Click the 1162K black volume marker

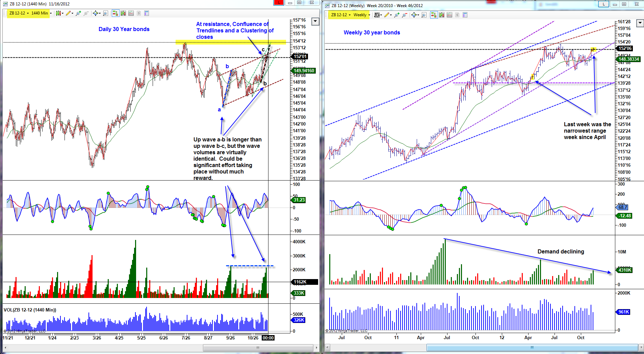pyautogui.click(x=304, y=282)
